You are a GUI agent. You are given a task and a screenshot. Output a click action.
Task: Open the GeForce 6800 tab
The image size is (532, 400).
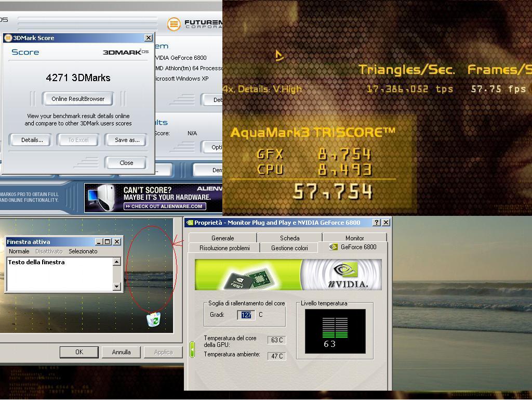pyautogui.click(x=353, y=247)
